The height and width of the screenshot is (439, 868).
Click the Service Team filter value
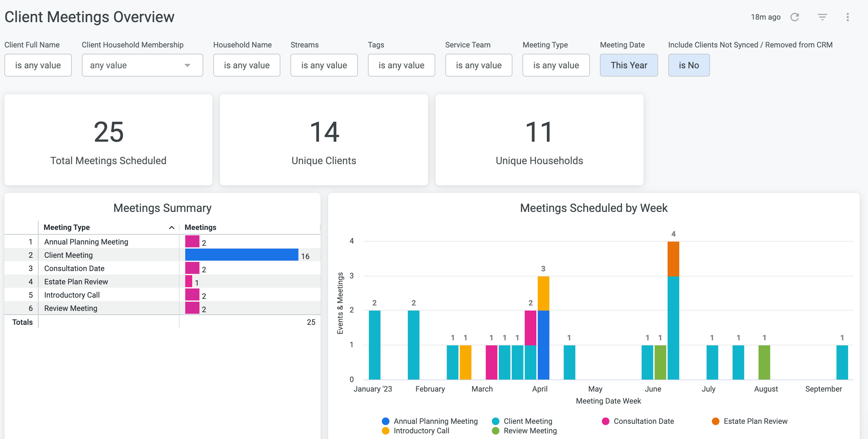coord(479,65)
